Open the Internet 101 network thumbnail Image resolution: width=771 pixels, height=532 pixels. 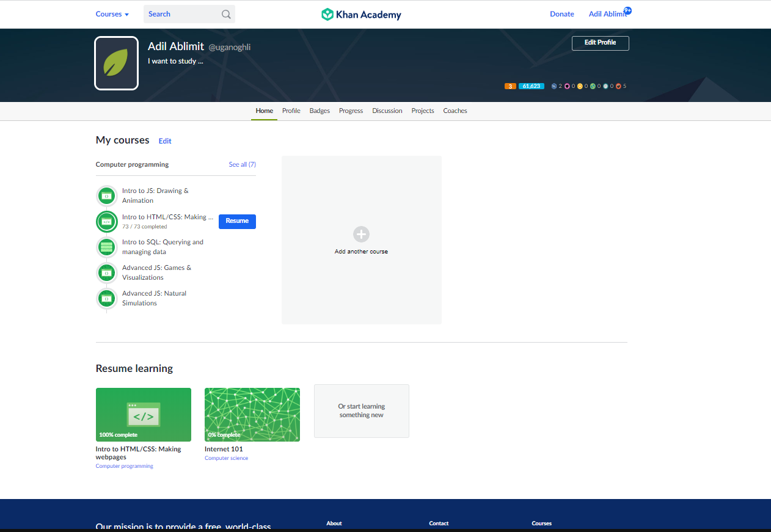(x=252, y=415)
